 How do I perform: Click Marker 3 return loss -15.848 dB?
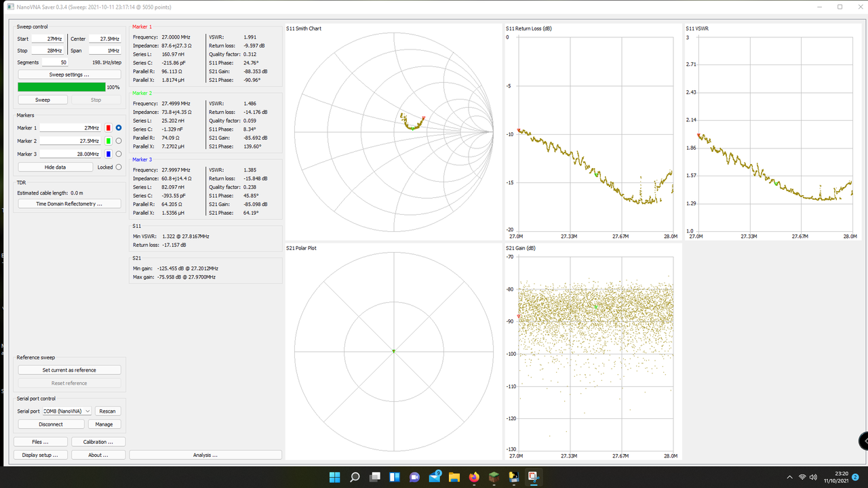pyautogui.click(x=255, y=178)
